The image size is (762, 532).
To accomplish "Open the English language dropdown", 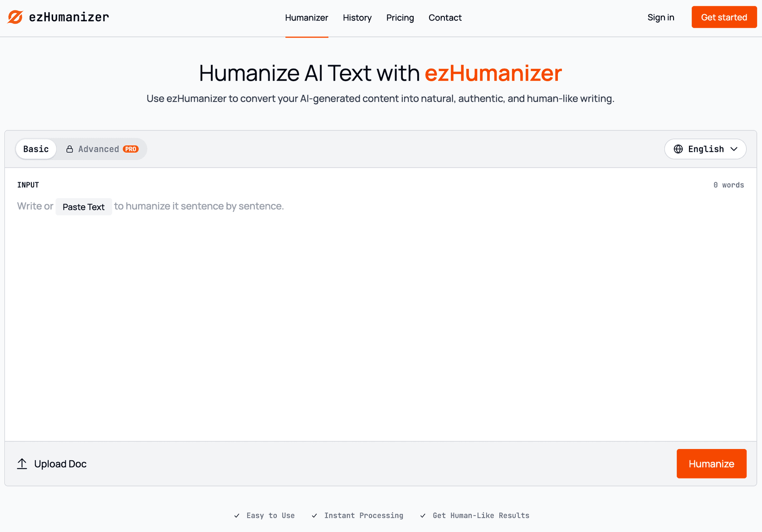I will 705,149.
